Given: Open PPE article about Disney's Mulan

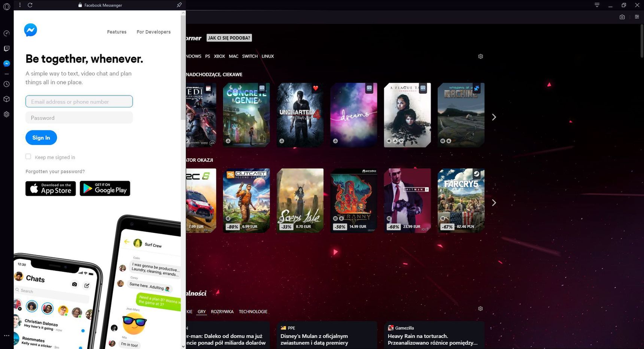Looking at the screenshot, I should click(327, 335).
